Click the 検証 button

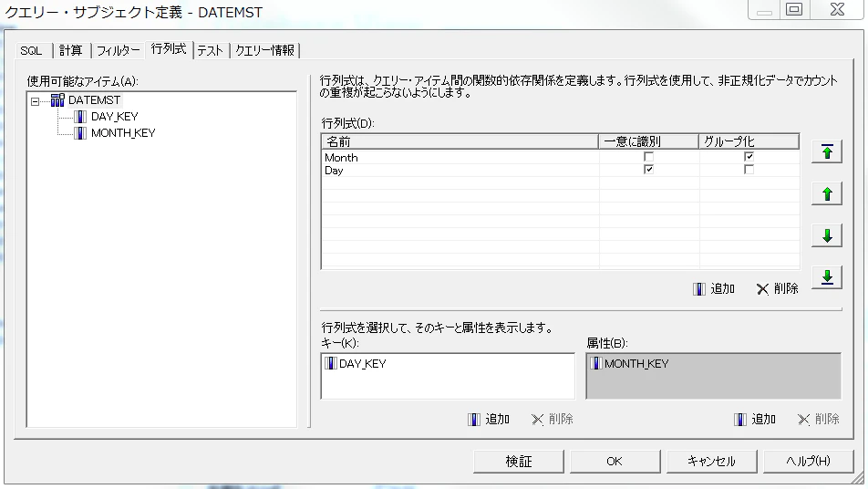pyautogui.click(x=519, y=462)
